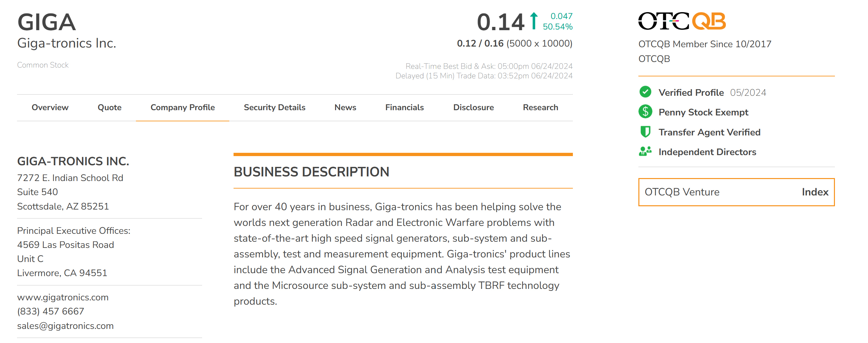Click the (833) 457 6667 phone number
Viewport: 868px width, 343px height.
[50, 311]
